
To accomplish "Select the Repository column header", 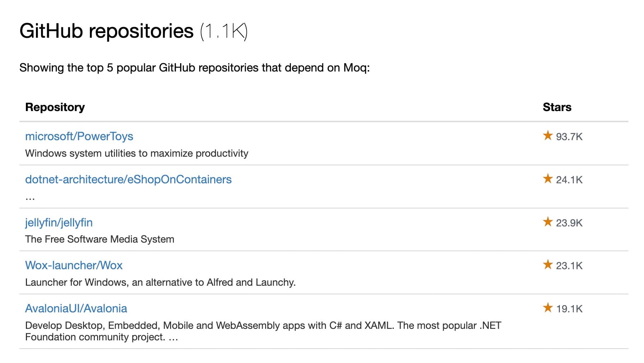I will [55, 107].
